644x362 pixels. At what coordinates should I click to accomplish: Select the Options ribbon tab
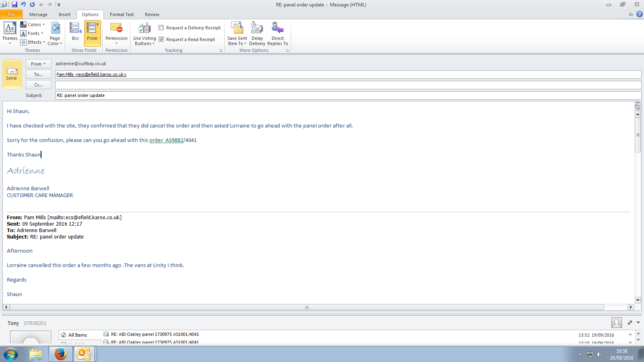click(x=90, y=14)
